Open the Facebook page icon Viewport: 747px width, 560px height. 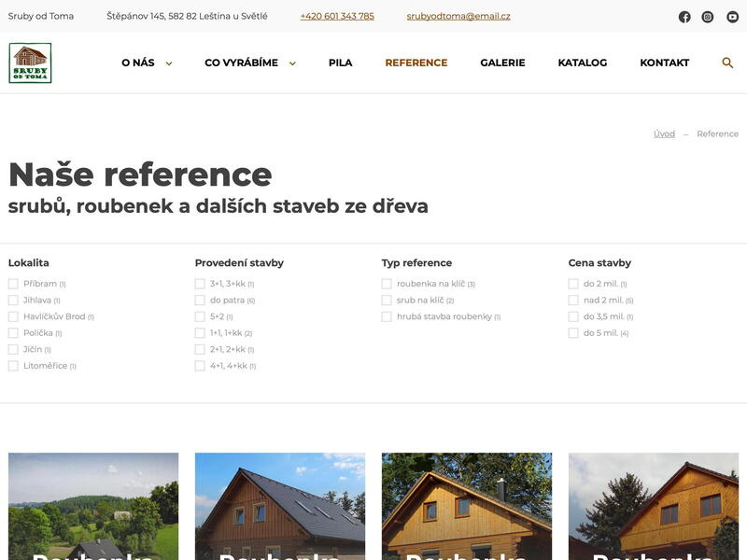click(684, 17)
